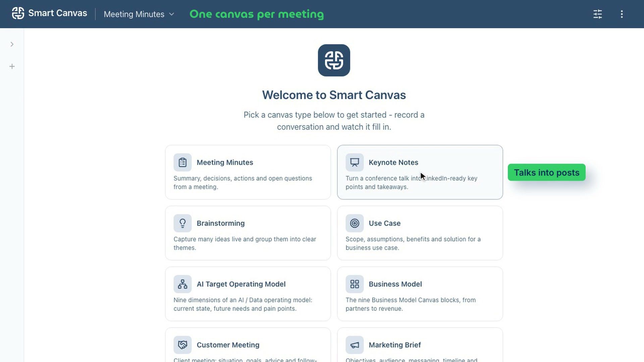This screenshot has width=644, height=362.
Task: Click the Brainstorming lightbulb icon
Action: (x=182, y=223)
